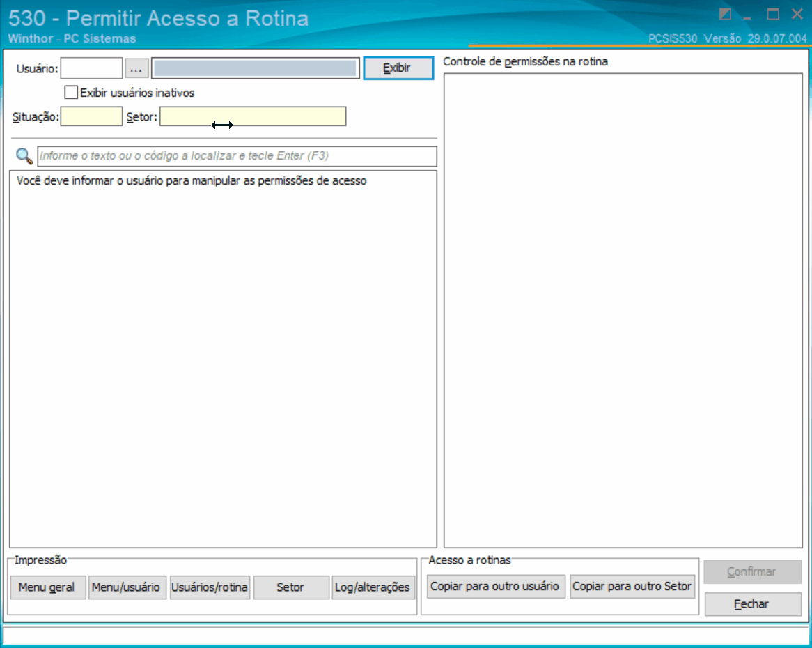Image resolution: width=812 pixels, height=648 pixels.
Task: Enable Exibir usuários inativos checkbox
Action: point(71,92)
